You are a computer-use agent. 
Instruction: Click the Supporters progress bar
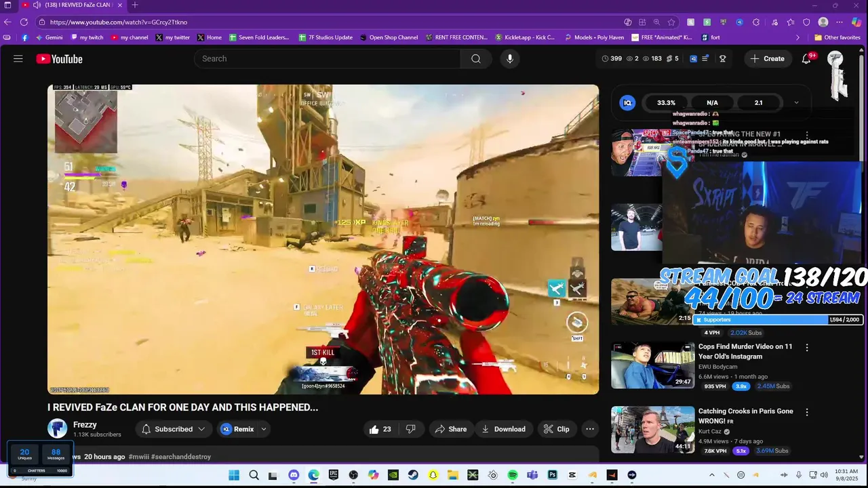tap(777, 320)
